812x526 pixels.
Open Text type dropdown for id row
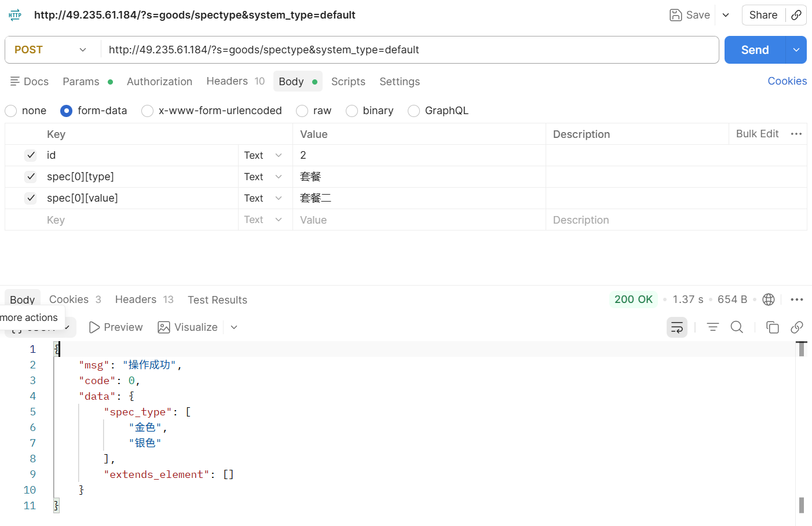pyautogui.click(x=264, y=155)
